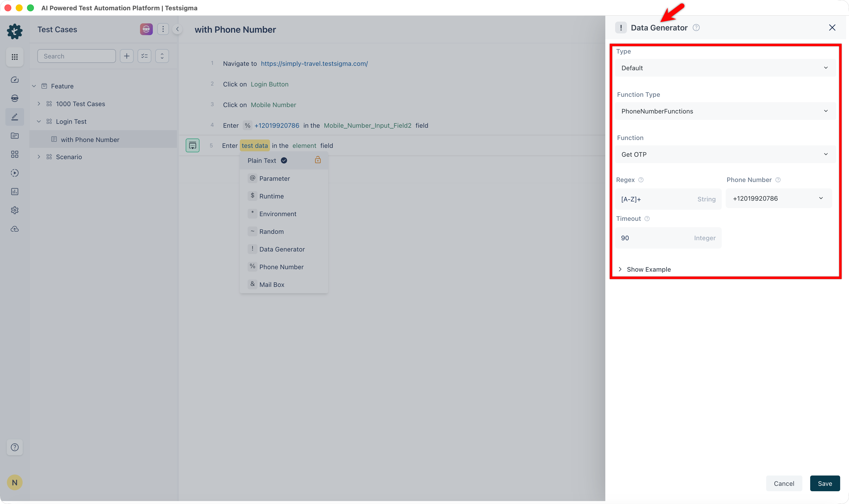Collapse the Feature tree node
This screenshot has width=849, height=504.
coord(34,86)
